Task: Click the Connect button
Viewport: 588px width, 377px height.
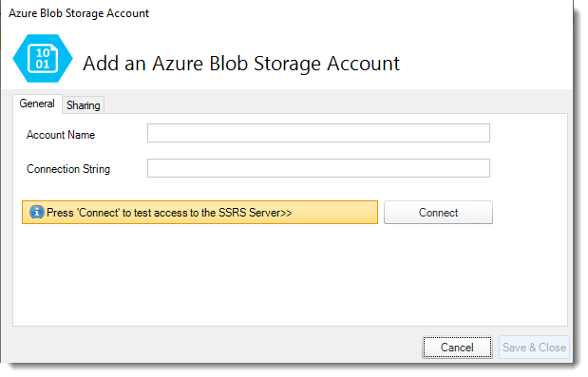Action: pyautogui.click(x=438, y=213)
